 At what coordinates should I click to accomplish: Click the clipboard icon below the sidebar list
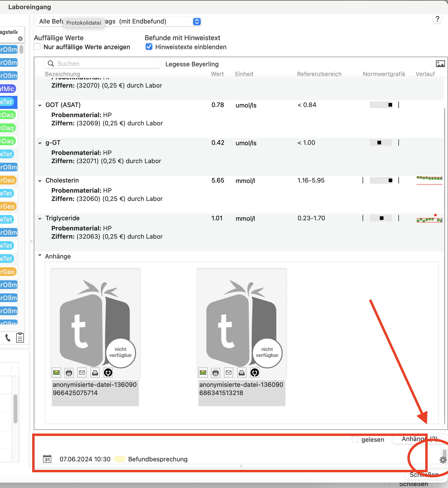tap(20, 338)
